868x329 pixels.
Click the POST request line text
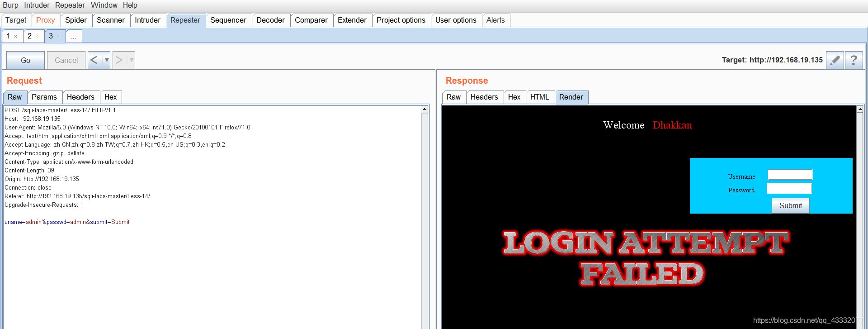pyautogui.click(x=60, y=110)
